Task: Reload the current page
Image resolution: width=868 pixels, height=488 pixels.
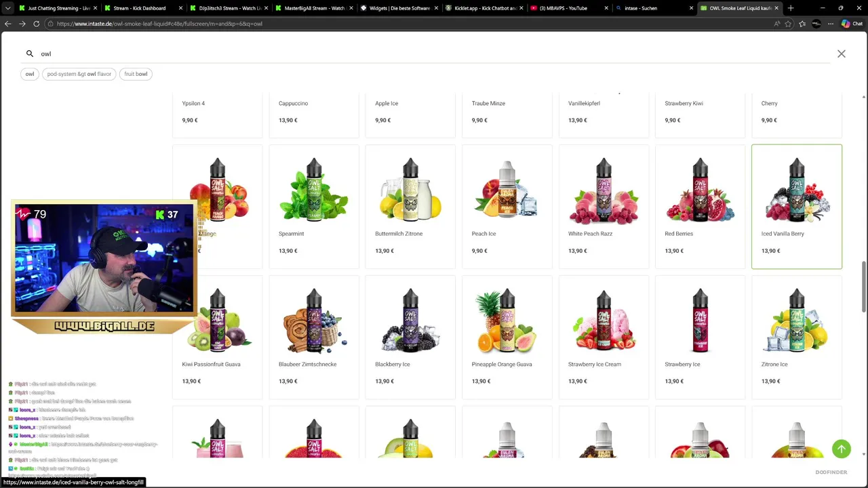Action: point(36,24)
